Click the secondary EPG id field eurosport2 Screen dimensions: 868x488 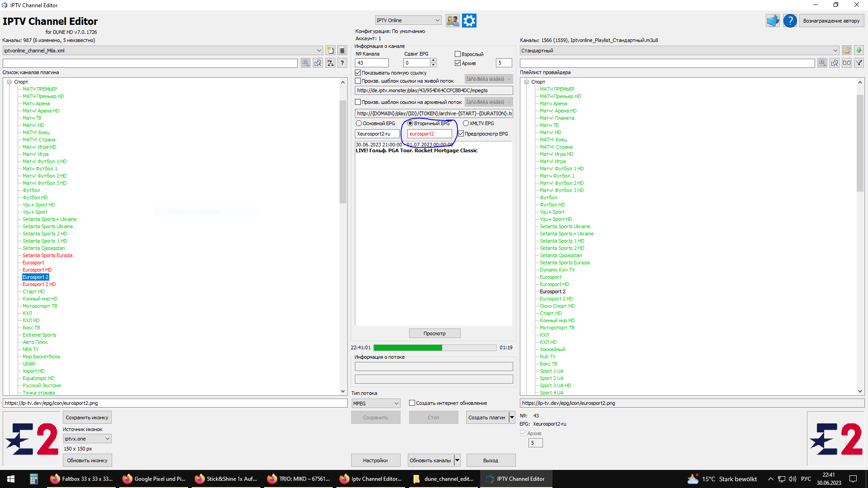[429, 134]
